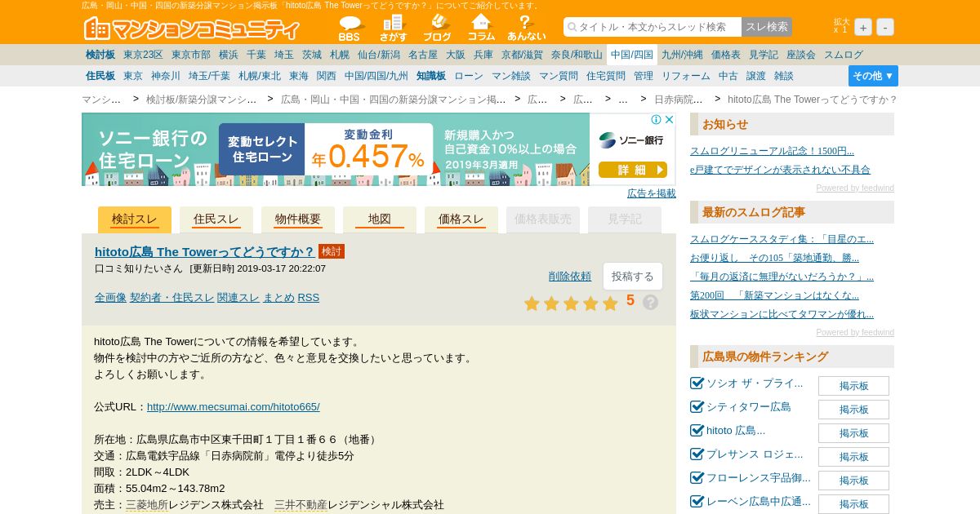Click 掲示板 button for プレサンス ロジェ...
Viewport: 980px width, 514px height.
click(853, 457)
